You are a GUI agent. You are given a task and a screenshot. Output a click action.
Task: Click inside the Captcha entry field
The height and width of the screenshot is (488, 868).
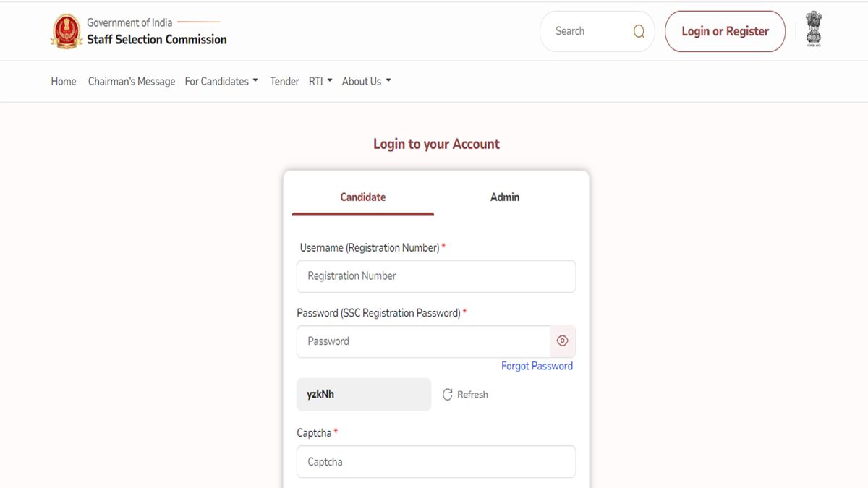click(x=436, y=461)
